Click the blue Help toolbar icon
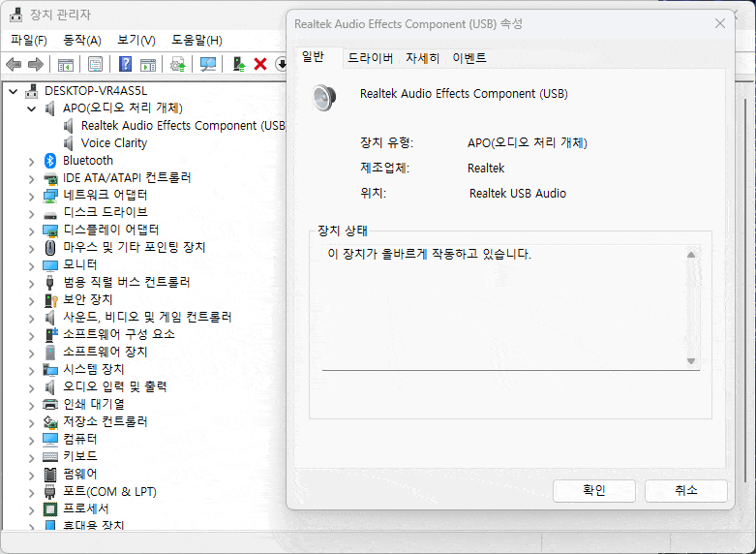 125,64
